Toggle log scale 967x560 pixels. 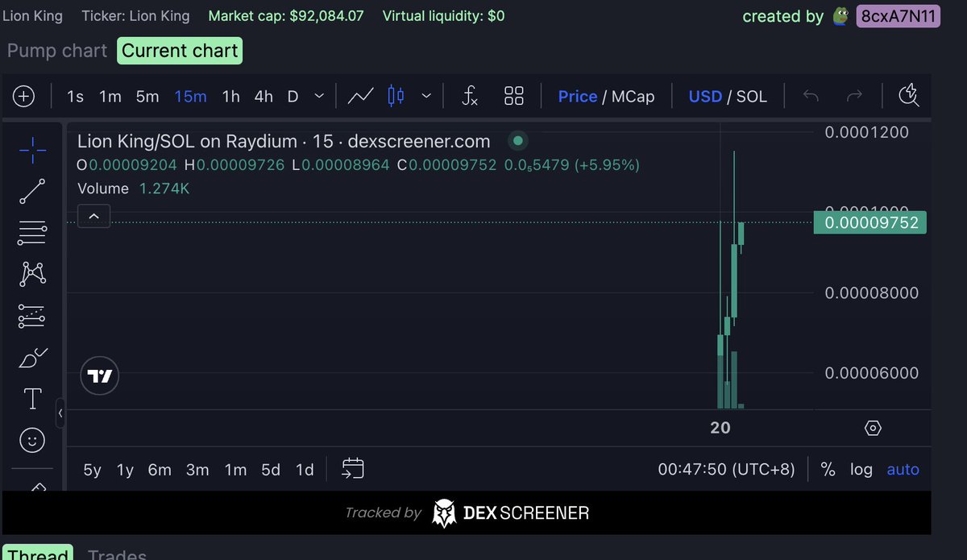click(x=861, y=470)
